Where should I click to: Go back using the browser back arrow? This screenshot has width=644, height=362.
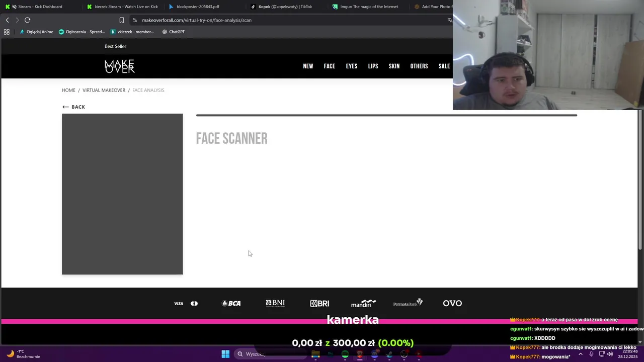[7, 20]
